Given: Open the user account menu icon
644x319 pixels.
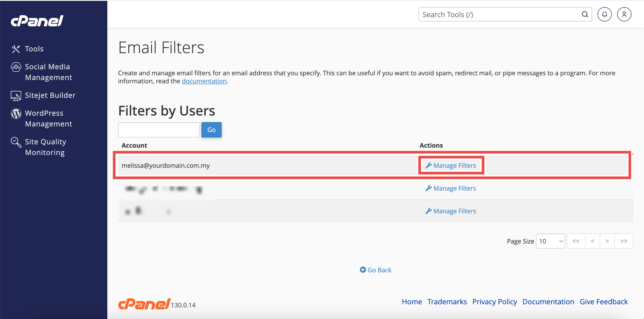Looking at the screenshot, I should click(x=624, y=15).
